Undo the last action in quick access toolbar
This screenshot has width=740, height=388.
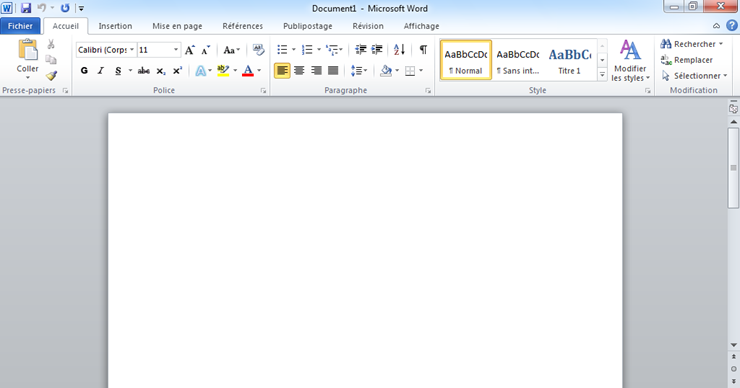click(x=42, y=8)
